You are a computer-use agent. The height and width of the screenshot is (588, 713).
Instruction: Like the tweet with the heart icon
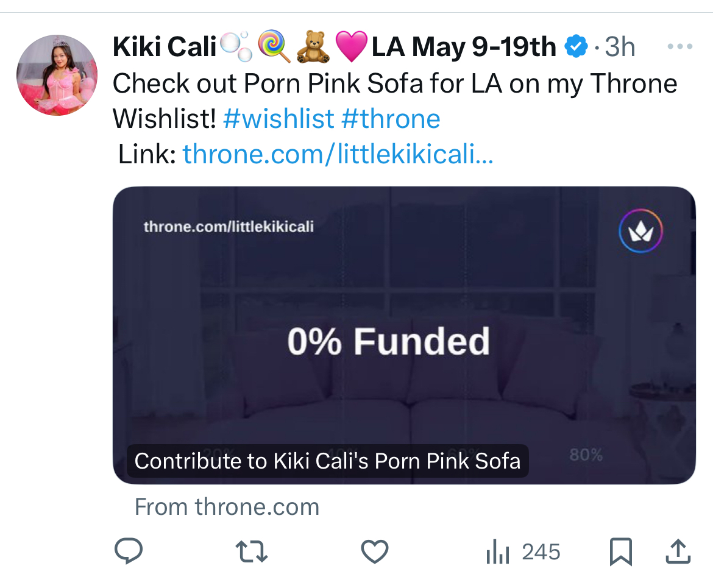point(375,551)
